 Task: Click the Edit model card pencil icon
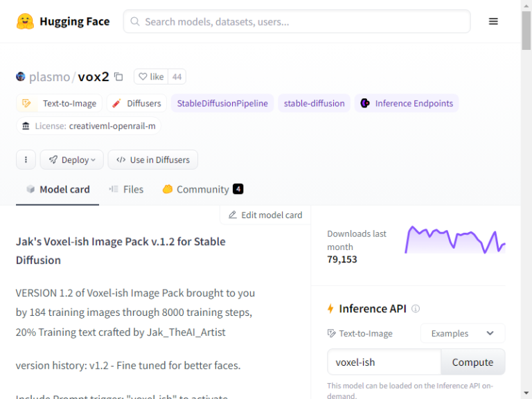point(233,215)
